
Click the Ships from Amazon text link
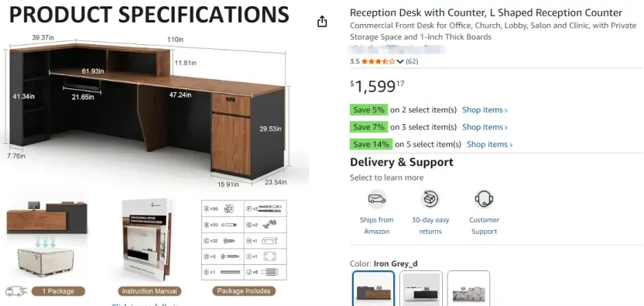(377, 225)
